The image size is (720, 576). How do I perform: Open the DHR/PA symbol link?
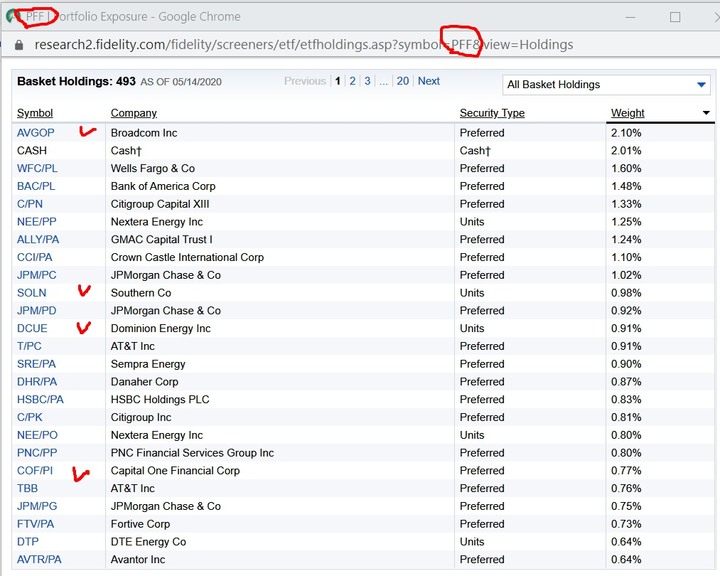[37, 382]
